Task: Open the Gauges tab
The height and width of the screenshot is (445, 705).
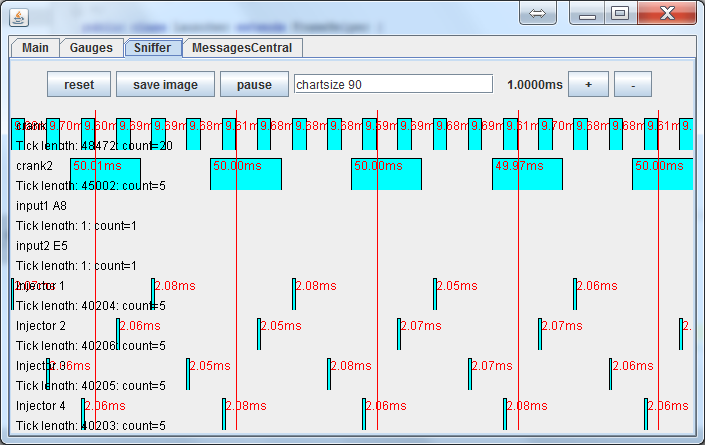Action: [91, 48]
